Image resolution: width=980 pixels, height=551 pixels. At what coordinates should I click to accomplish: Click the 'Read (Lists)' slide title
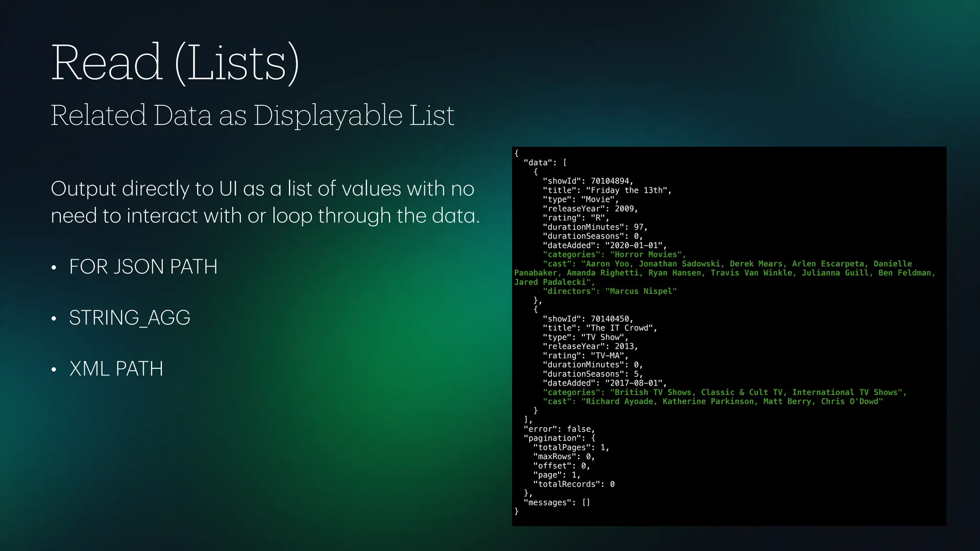(x=175, y=63)
